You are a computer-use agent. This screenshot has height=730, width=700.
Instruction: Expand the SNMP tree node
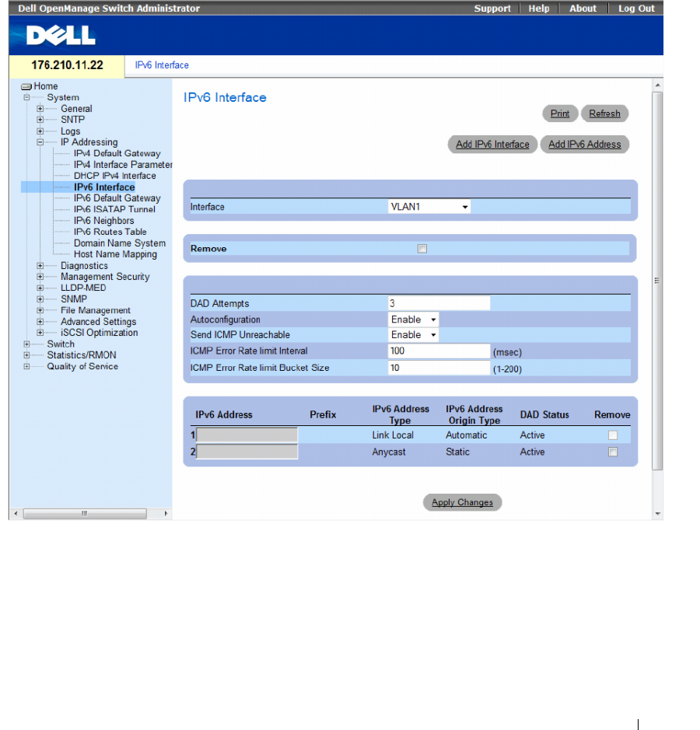pos(40,299)
